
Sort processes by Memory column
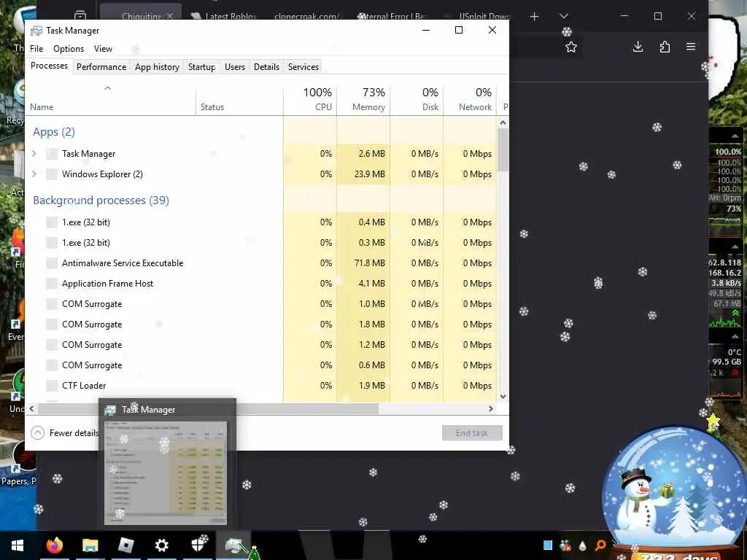pos(363,99)
